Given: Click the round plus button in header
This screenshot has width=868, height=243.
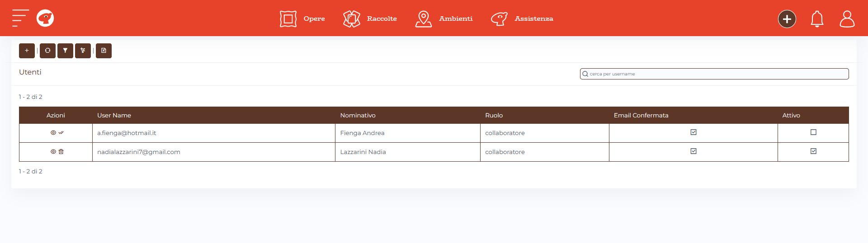Looking at the screenshot, I should tap(787, 19).
